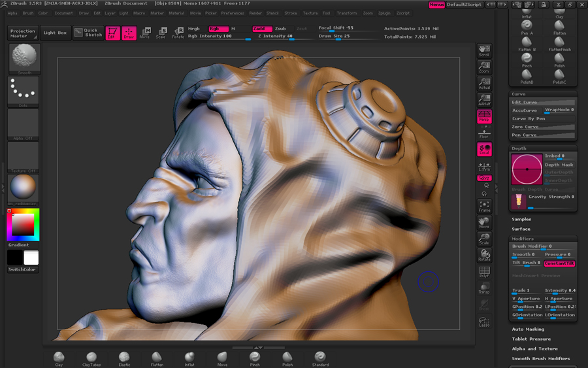This screenshot has width=588, height=368.
Task: Expand Smooth Brush Modifiers section
Action: click(x=541, y=358)
